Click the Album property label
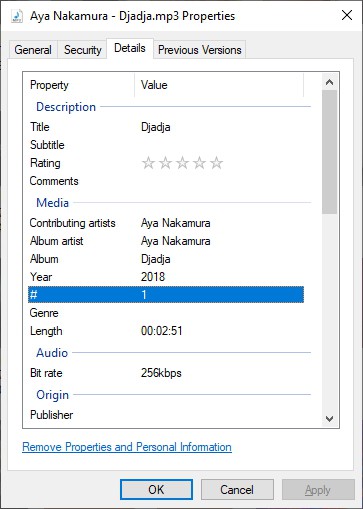The image size is (363, 509). tap(44, 259)
